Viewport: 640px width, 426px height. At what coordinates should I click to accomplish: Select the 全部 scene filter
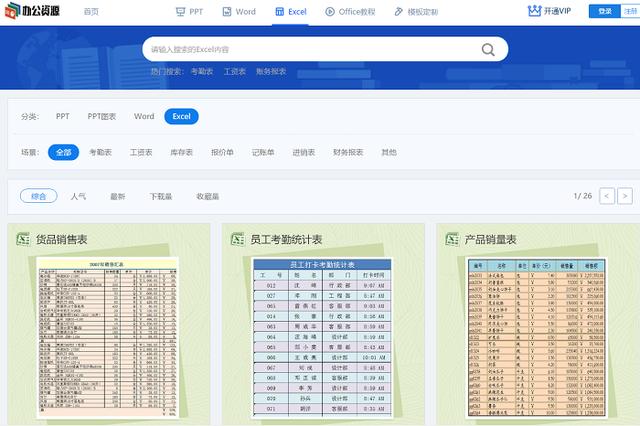point(63,152)
